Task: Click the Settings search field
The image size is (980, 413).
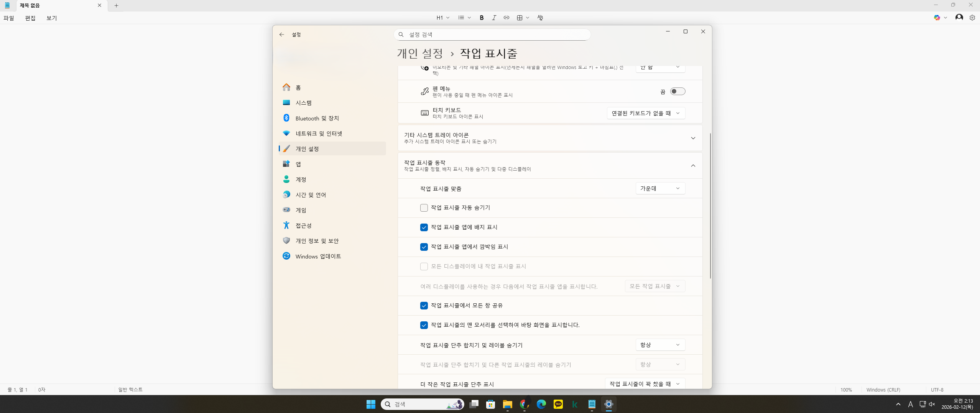Action: coord(492,34)
